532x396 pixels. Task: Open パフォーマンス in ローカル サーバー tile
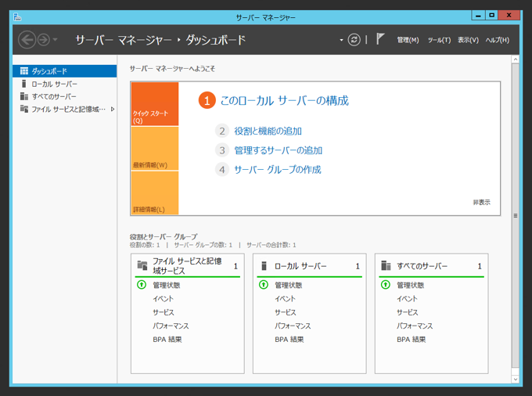pyautogui.click(x=293, y=326)
